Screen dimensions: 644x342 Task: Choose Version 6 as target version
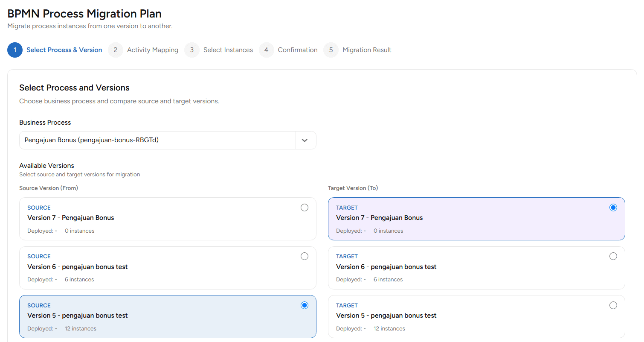pyautogui.click(x=613, y=256)
